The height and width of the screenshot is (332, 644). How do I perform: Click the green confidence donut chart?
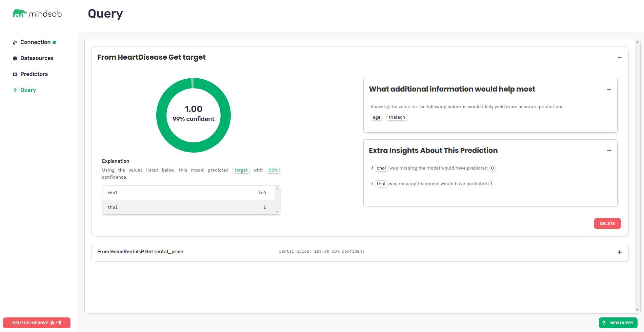pos(161,115)
